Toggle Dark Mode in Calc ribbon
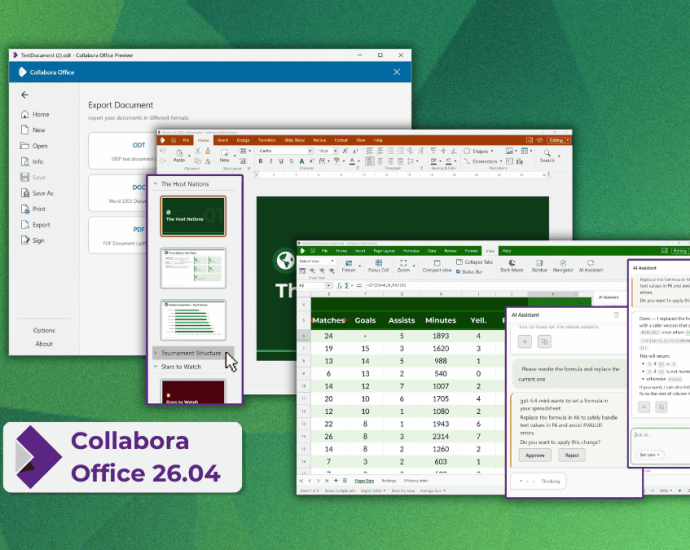 512,266
